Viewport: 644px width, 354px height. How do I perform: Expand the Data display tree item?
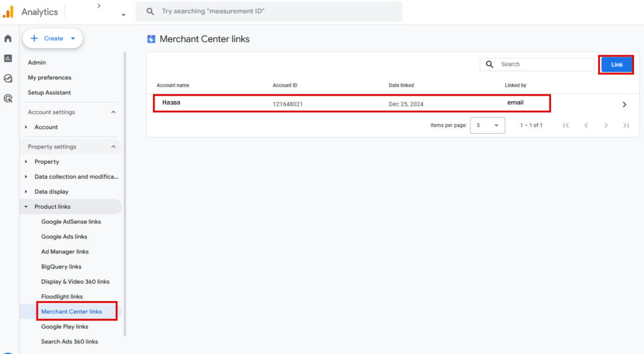point(26,192)
